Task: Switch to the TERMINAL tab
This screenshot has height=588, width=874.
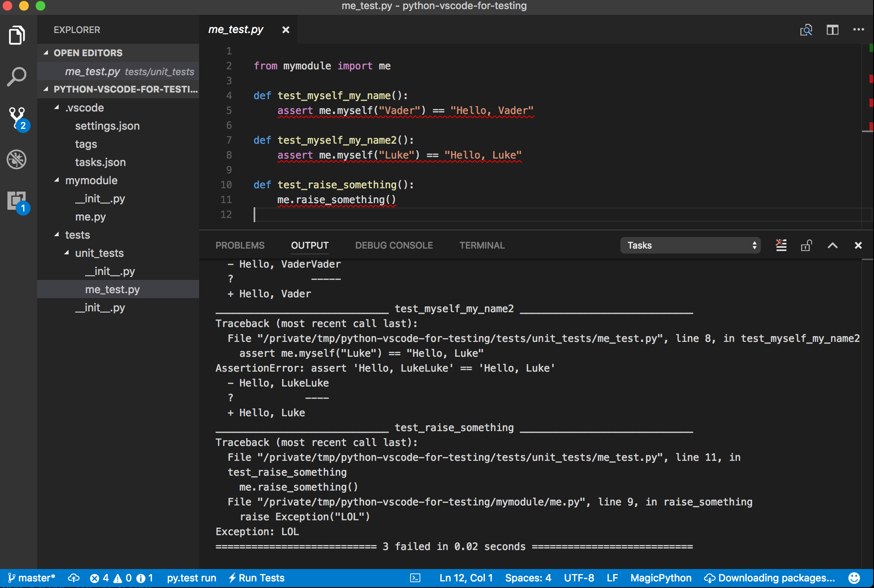Action: click(x=482, y=245)
